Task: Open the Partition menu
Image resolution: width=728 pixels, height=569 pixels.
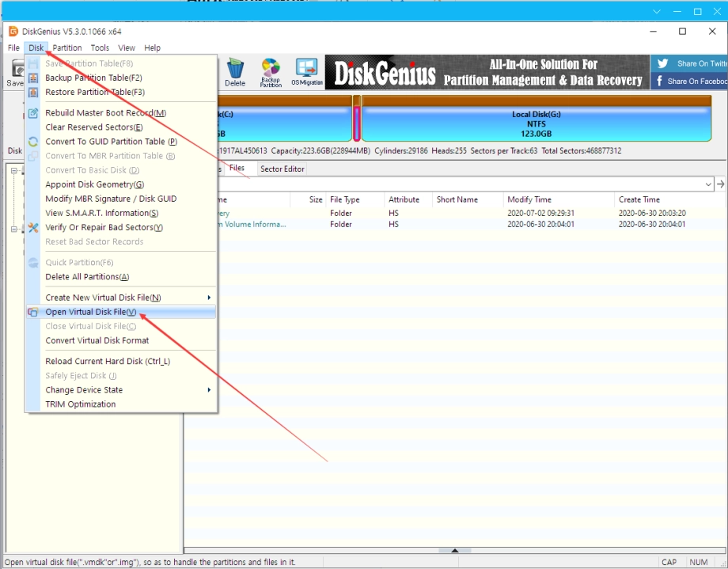Action: [66, 47]
